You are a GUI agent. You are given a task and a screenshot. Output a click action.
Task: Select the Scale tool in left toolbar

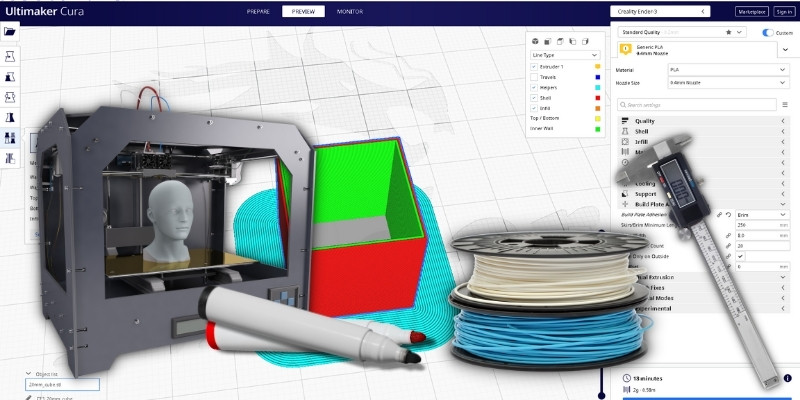point(11,77)
